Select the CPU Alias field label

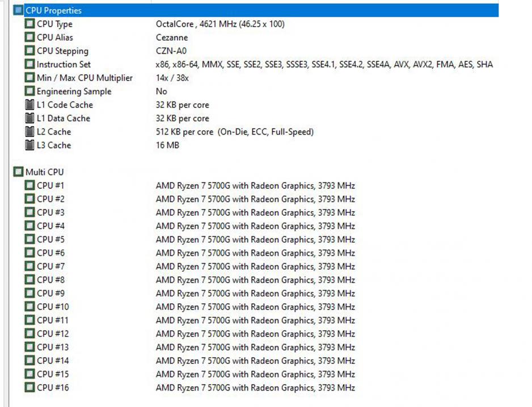56,37
